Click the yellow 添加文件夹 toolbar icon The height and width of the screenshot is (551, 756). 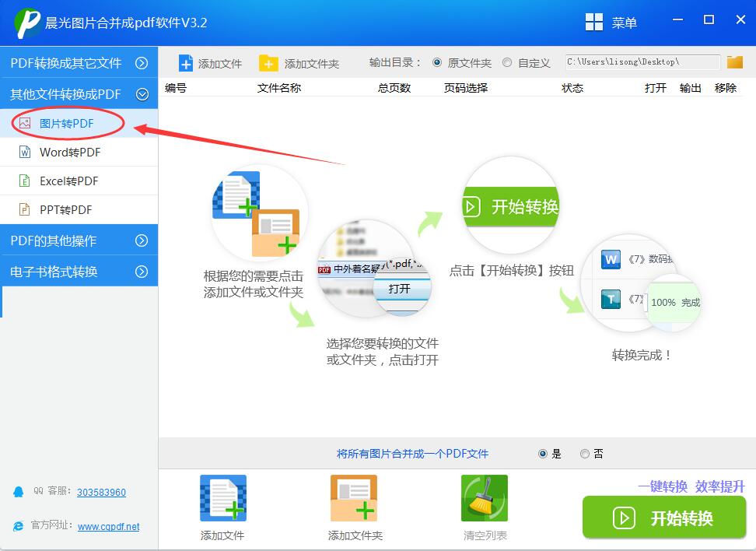tap(268, 63)
